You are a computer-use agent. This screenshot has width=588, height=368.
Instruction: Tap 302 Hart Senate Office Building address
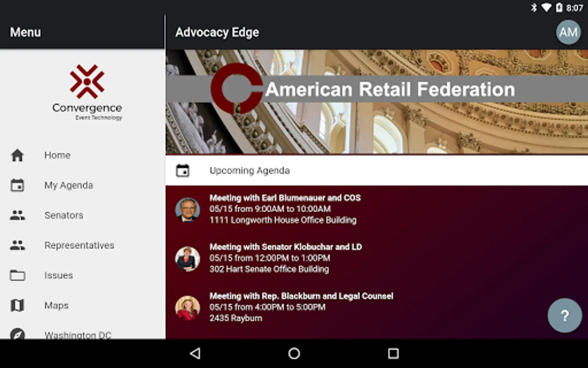pos(269,269)
